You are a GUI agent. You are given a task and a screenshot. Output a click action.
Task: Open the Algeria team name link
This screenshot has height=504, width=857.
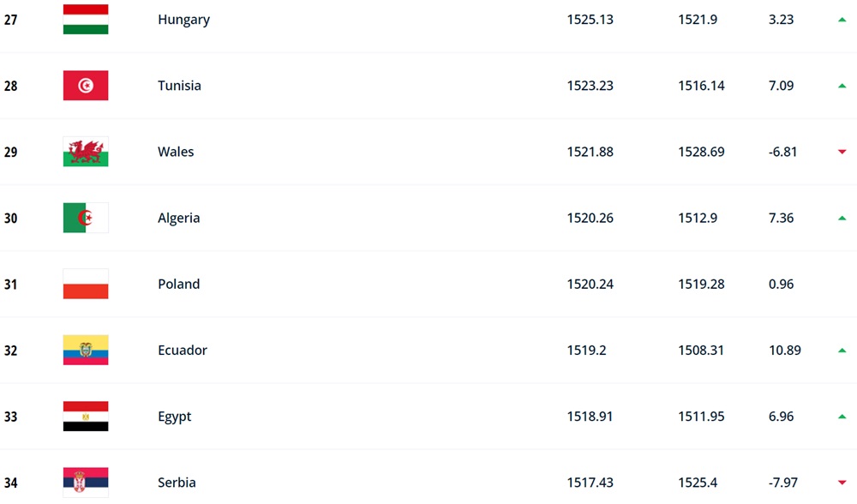point(179,218)
